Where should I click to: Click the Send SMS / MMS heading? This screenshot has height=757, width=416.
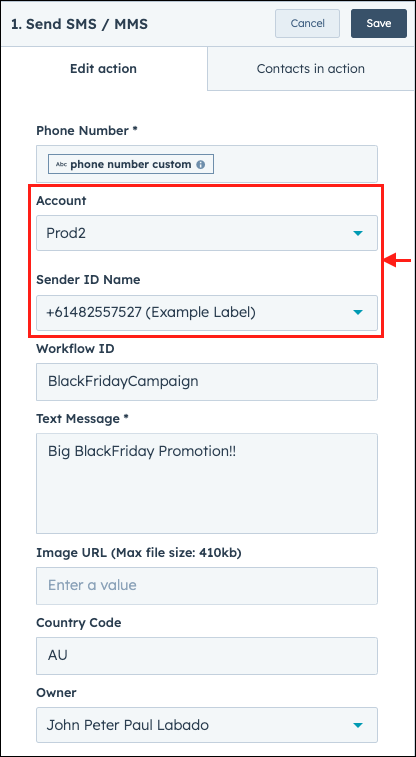pos(79,24)
